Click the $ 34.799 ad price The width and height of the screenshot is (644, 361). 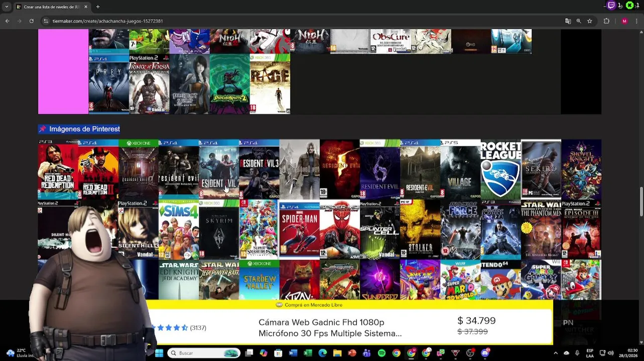[476, 321]
